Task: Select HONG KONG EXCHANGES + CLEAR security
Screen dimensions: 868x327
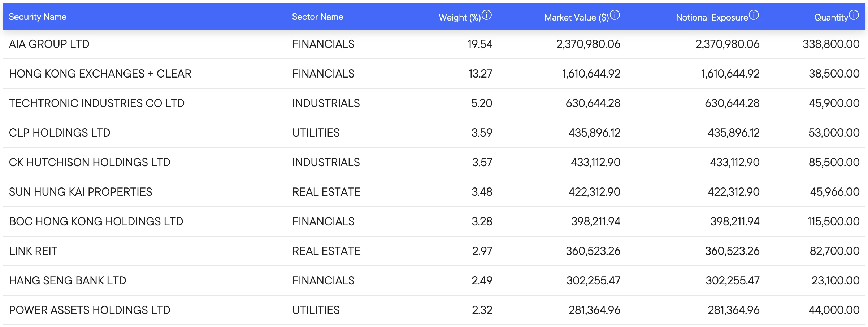Action: click(100, 74)
